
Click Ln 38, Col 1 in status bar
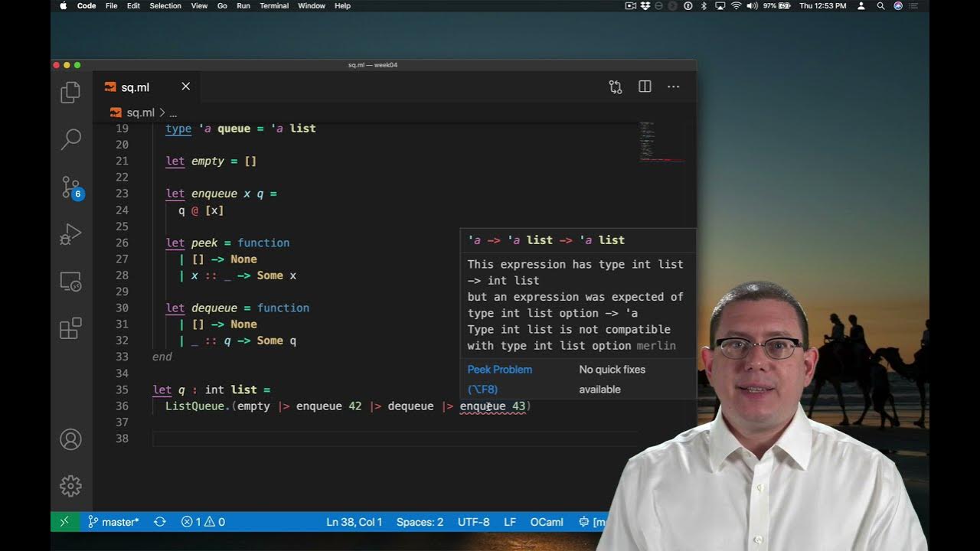point(354,522)
